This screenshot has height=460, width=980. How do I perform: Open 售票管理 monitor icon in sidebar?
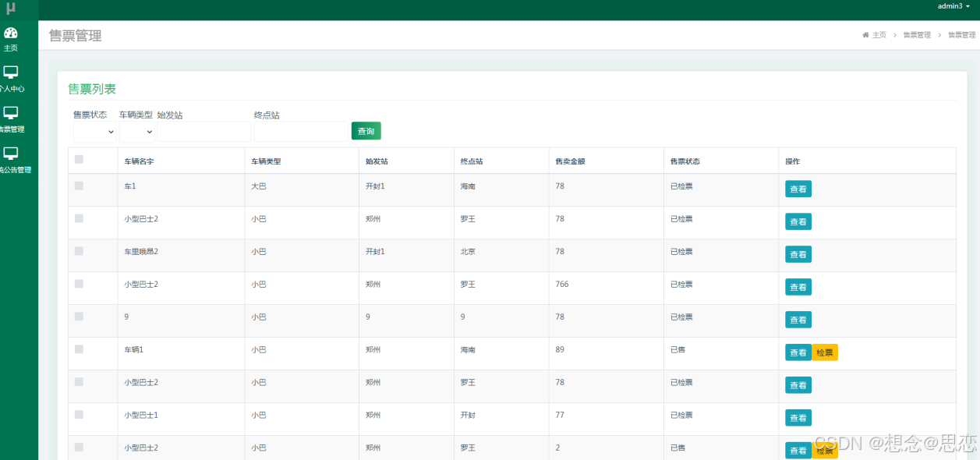pyautogui.click(x=11, y=113)
